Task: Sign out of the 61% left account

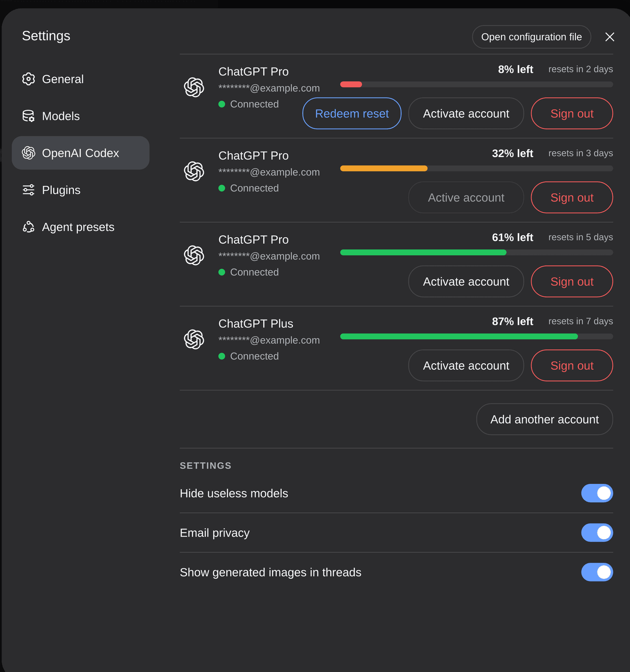Action: point(572,282)
